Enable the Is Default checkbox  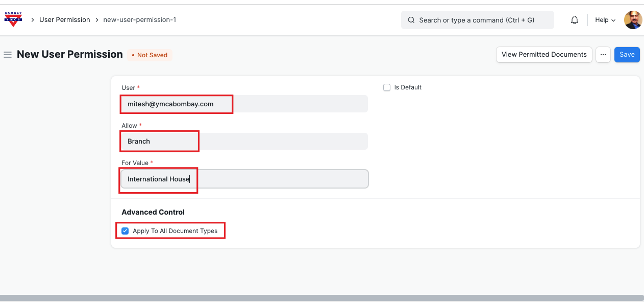387,87
